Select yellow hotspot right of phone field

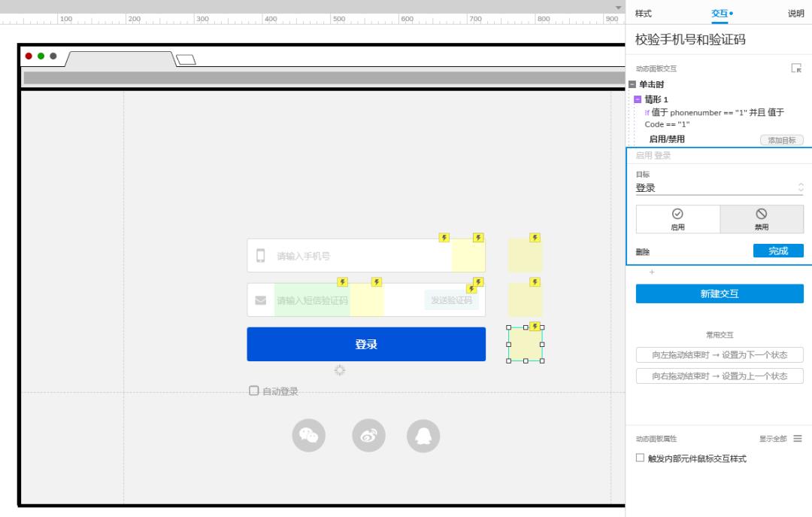[525, 255]
